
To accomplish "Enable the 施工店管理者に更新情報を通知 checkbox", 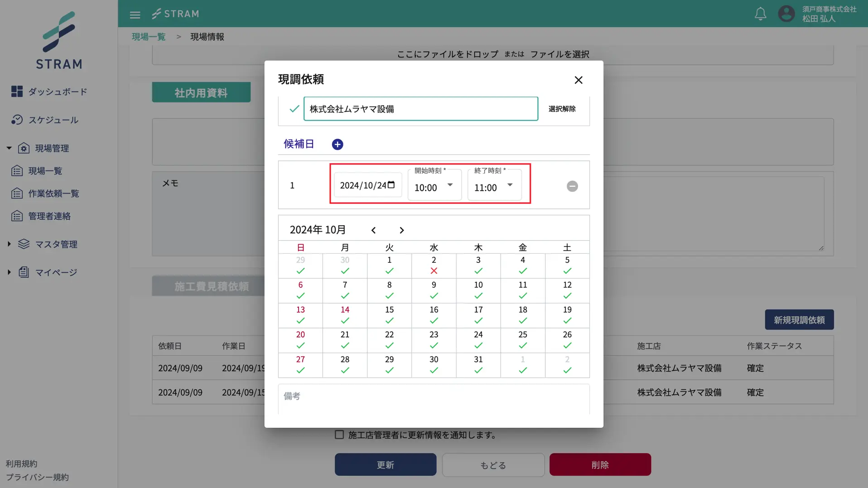I will (339, 435).
